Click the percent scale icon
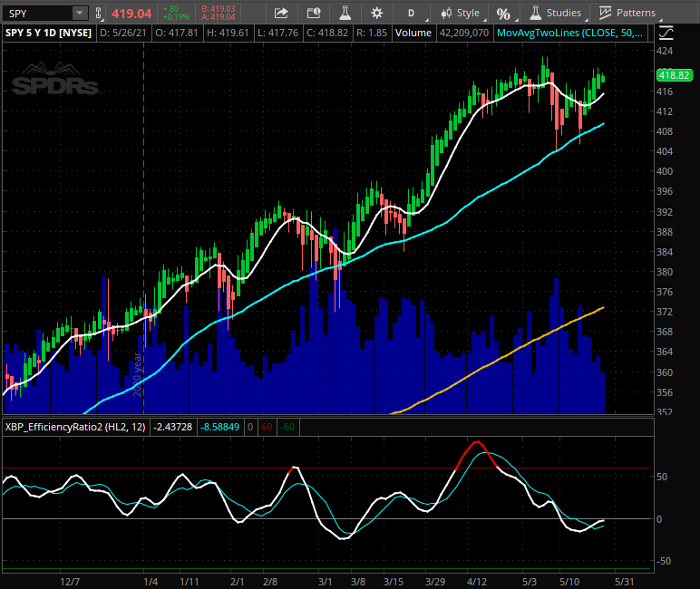Screen dimensions: 700x589 503,14
